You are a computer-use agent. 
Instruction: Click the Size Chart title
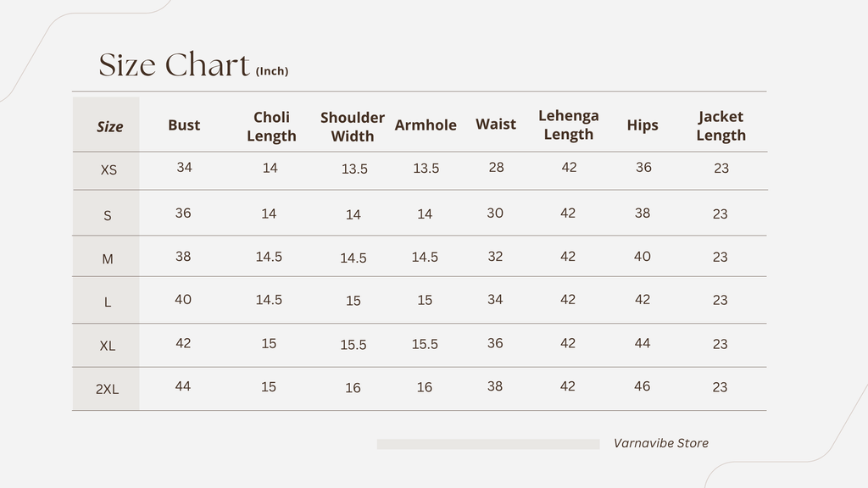point(174,64)
